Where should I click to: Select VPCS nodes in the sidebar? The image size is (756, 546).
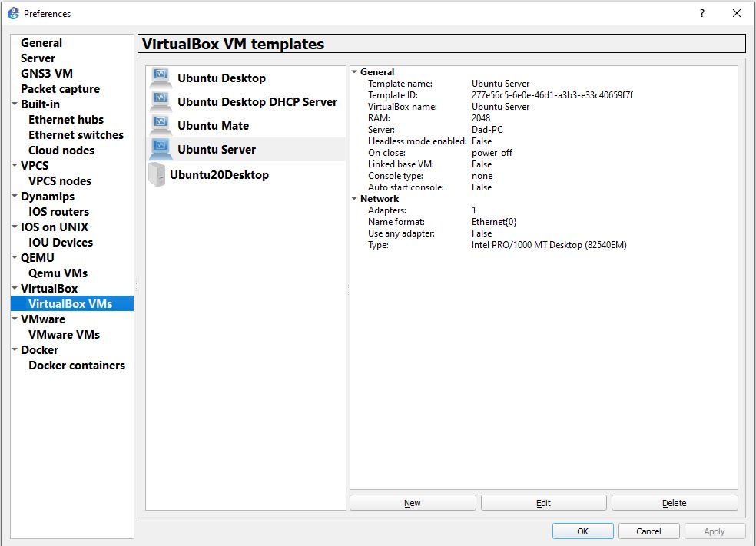pyautogui.click(x=60, y=181)
